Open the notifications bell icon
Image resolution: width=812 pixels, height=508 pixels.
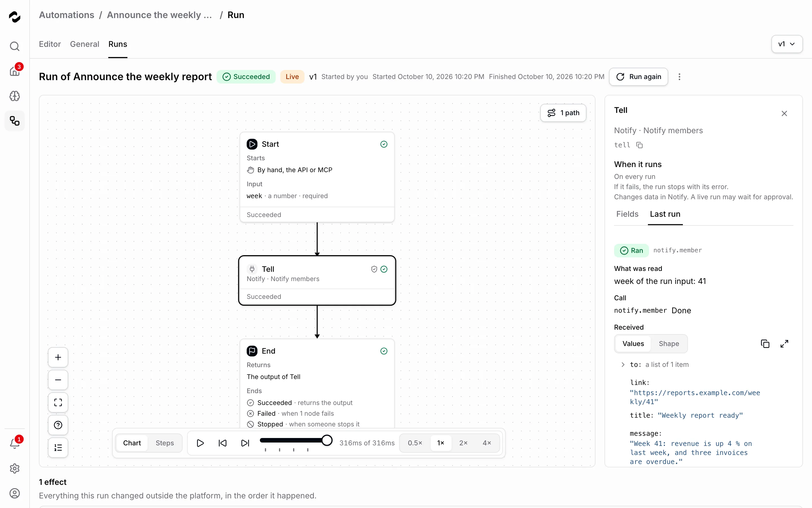pyautogui.click(x=14, y=443)
